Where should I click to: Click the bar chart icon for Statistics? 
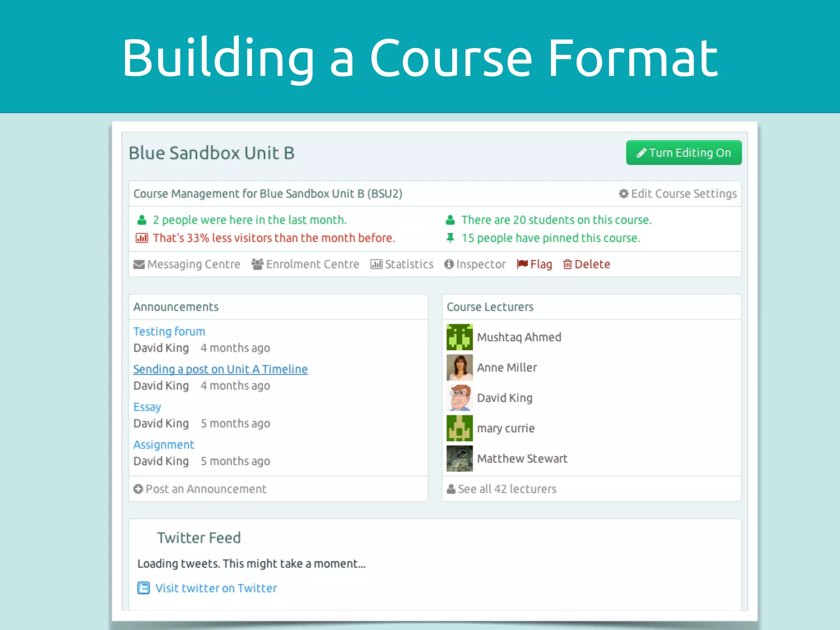click(376, 265)
